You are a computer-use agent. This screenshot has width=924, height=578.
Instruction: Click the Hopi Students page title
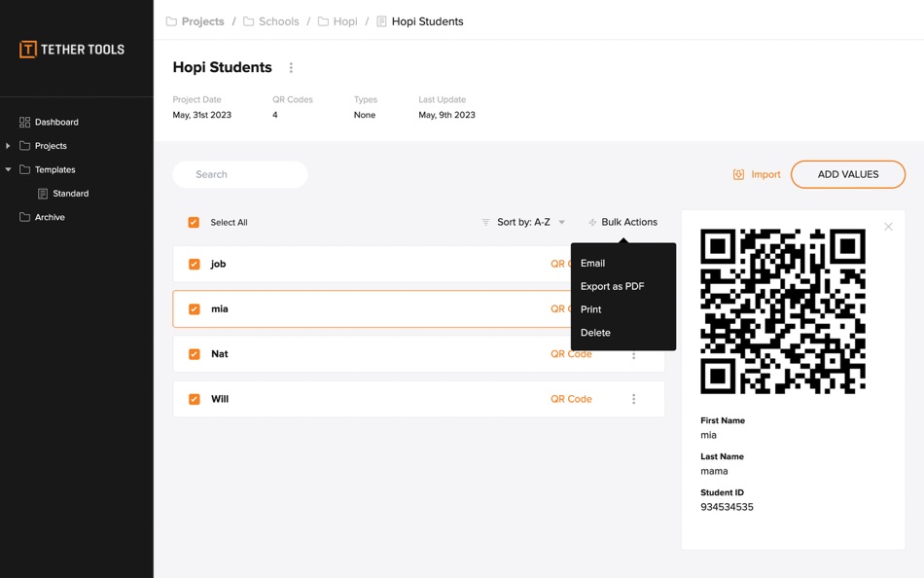(x=222, y=67)
